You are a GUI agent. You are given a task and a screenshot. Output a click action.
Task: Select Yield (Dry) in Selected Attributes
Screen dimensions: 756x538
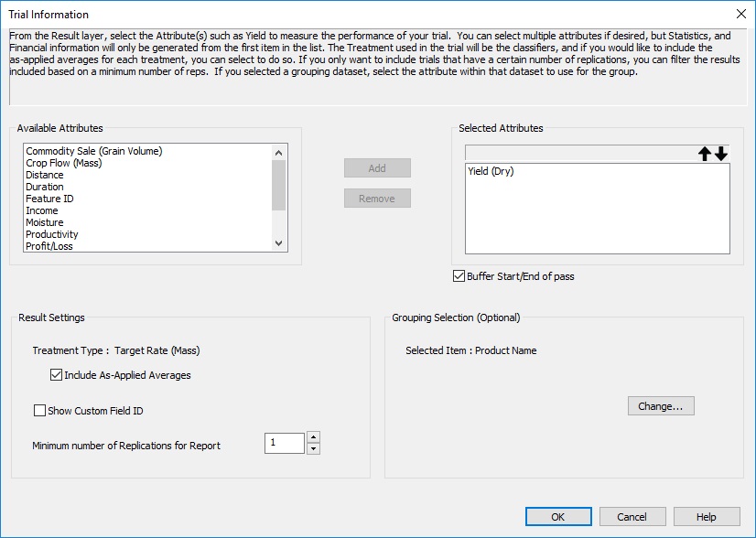click(x=491, y=171)
